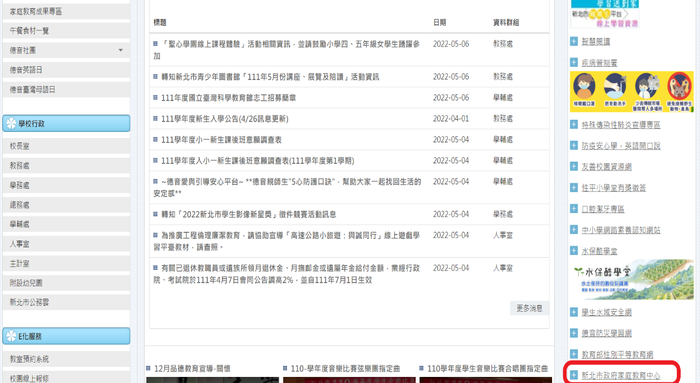Click the plus icon beside 新北市政府家庭教育中心
Image resolution: width=700 pixels, height=383 pixels.
[574, 375]
